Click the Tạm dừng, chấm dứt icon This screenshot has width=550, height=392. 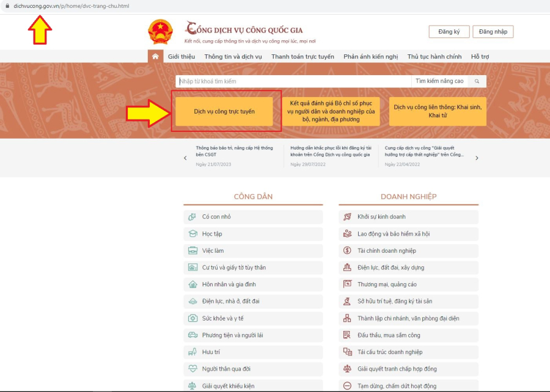(347, 386)
